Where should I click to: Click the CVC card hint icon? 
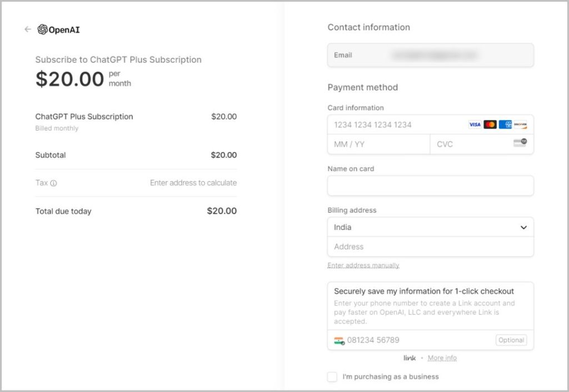tap(520, 142)
